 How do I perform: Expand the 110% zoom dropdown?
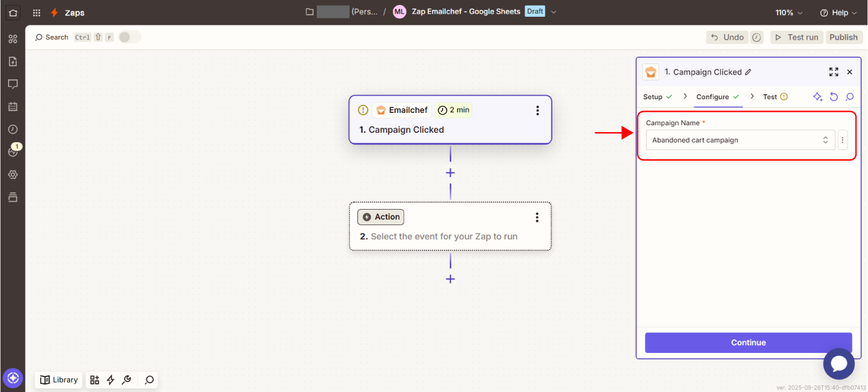pyautogui.click(x=789, y=12)
